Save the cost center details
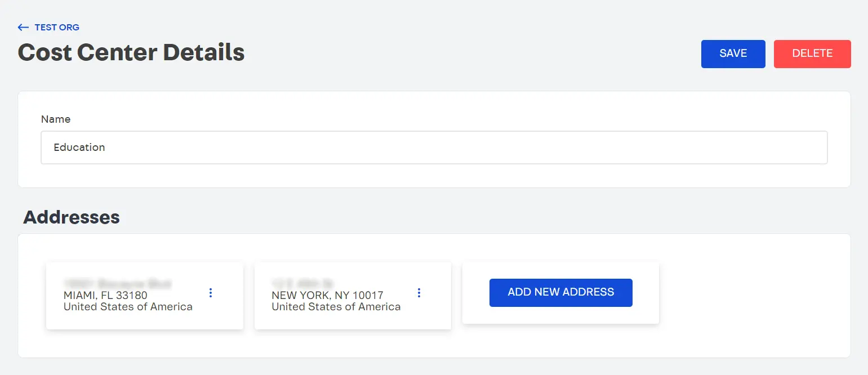868x375 pixels. click(x=733, y=53)
